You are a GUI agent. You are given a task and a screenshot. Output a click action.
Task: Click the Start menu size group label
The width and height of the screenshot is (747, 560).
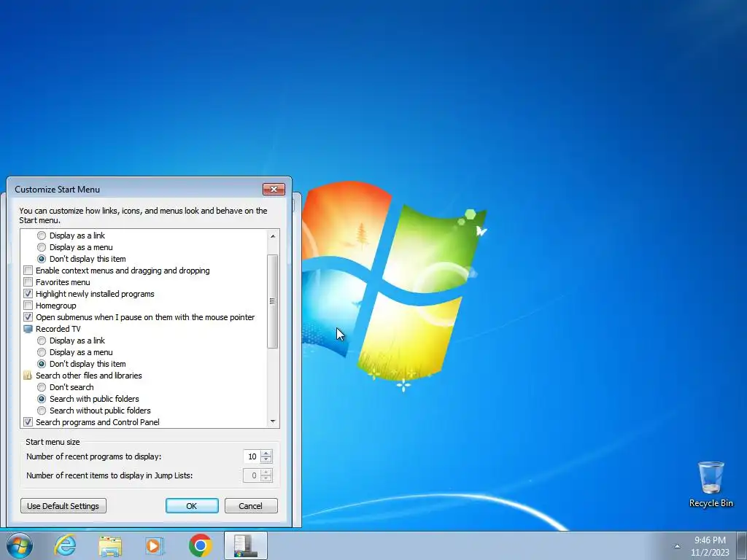(x=53, y=442)
